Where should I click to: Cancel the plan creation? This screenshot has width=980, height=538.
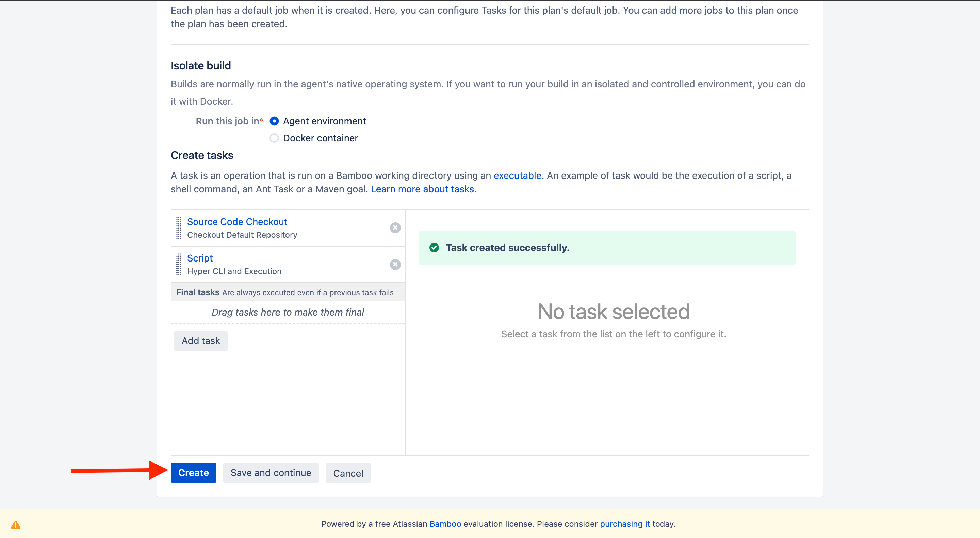pos(348,473)
